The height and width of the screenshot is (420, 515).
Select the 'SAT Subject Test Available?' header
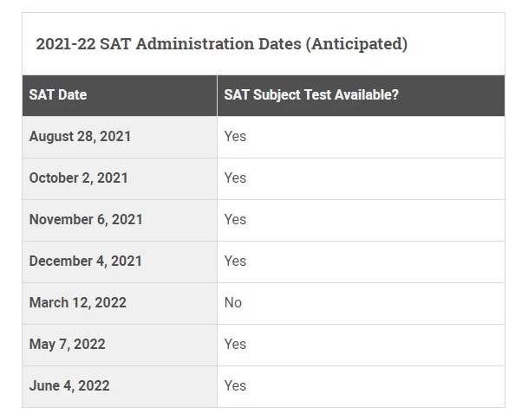tap(361, 95)
